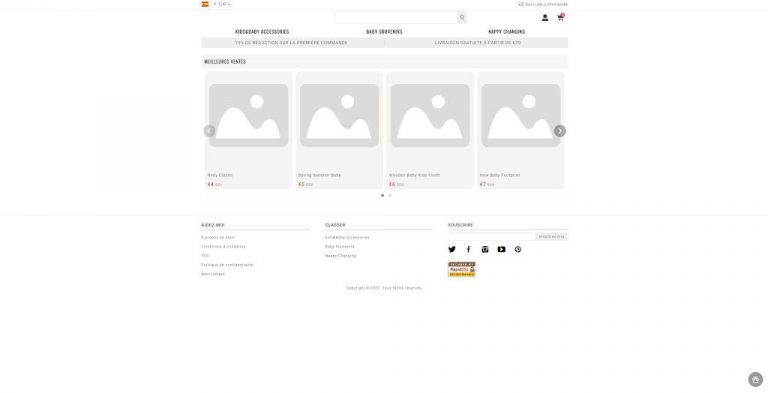Go to next carousel slide arrow
The image size is (768, 393).
[x=560, y=131]
